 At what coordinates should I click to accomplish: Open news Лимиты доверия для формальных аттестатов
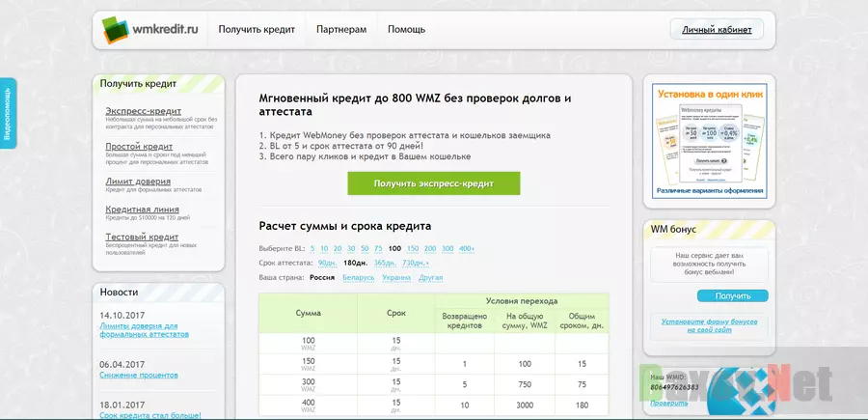click(144, 330)
